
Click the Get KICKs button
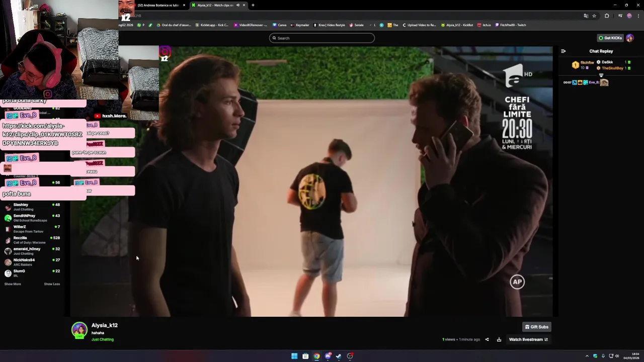tap(610, 38)
